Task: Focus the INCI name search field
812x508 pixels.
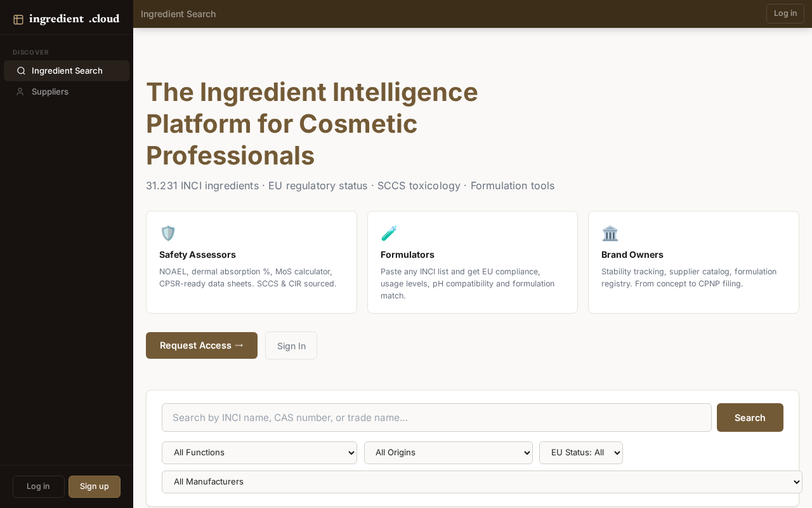Action: [x=436, y=417]
